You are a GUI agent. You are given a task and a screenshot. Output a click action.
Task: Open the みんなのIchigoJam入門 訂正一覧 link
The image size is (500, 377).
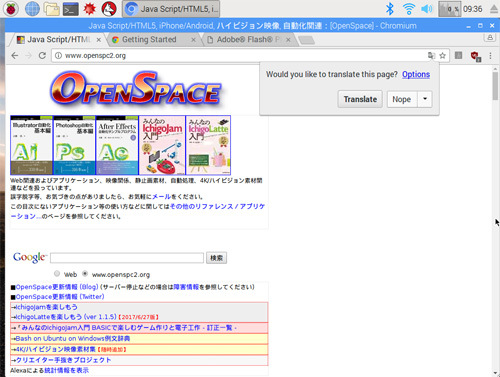(x=127, y=328)
